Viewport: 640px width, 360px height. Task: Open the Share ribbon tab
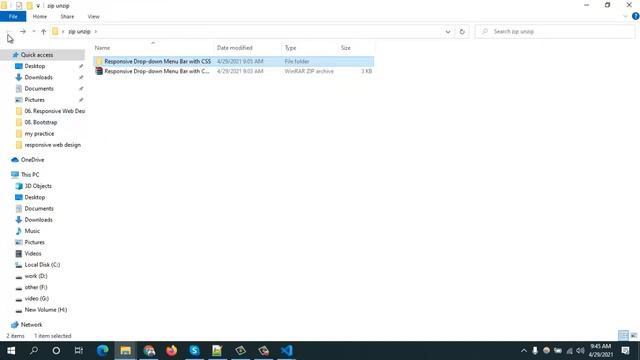point(67,17)
